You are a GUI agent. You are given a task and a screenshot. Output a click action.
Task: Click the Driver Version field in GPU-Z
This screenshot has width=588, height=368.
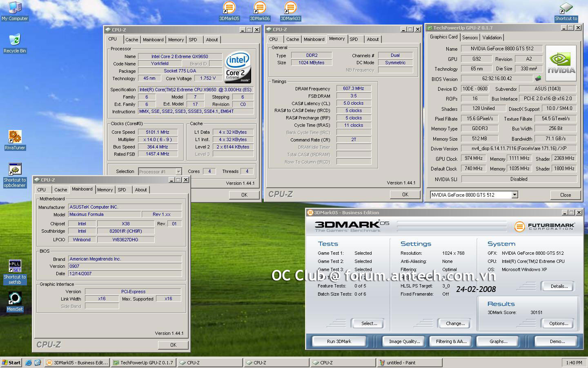coord(519,148)
